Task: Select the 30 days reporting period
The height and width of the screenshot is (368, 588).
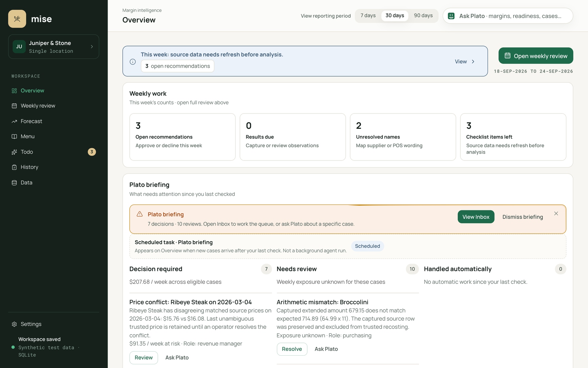Action: tap(395, 16)
